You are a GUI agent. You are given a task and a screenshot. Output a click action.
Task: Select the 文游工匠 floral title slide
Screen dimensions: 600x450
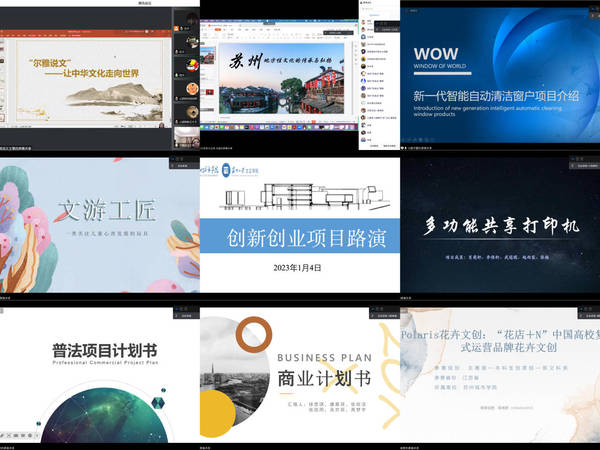pyautogui.click(x=99, y=225)
